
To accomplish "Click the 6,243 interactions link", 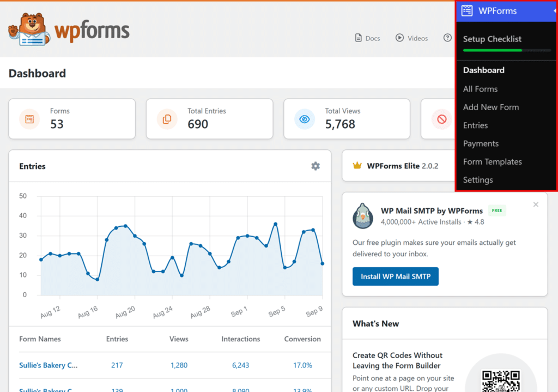I will coord(240,365).
